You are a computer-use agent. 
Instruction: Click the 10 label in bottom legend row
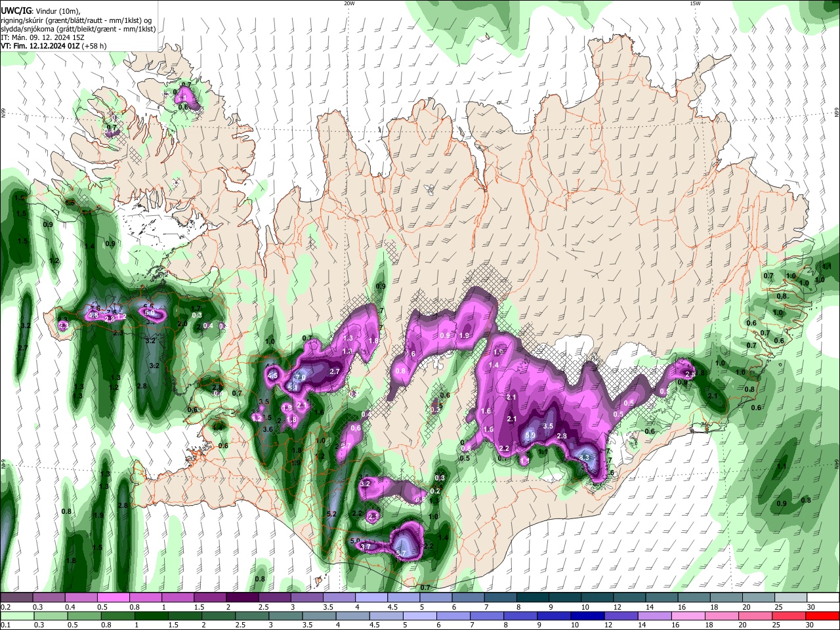(575, 625)
